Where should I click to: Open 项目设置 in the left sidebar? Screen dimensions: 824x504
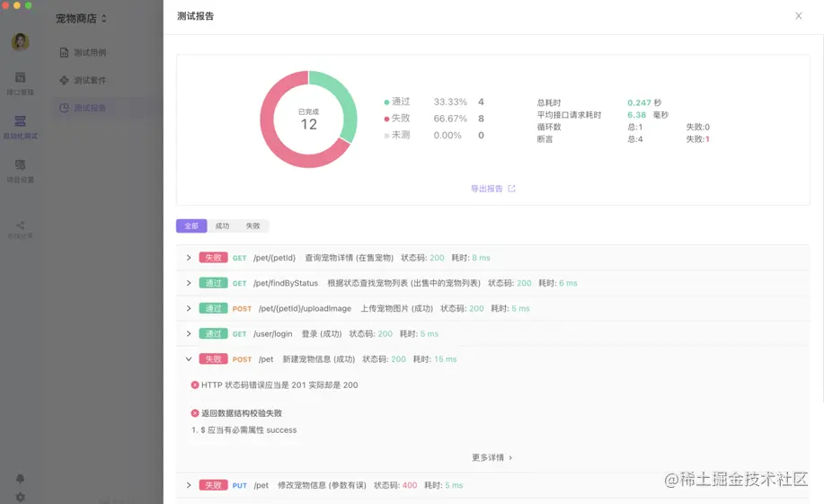(x=20, y=171)
